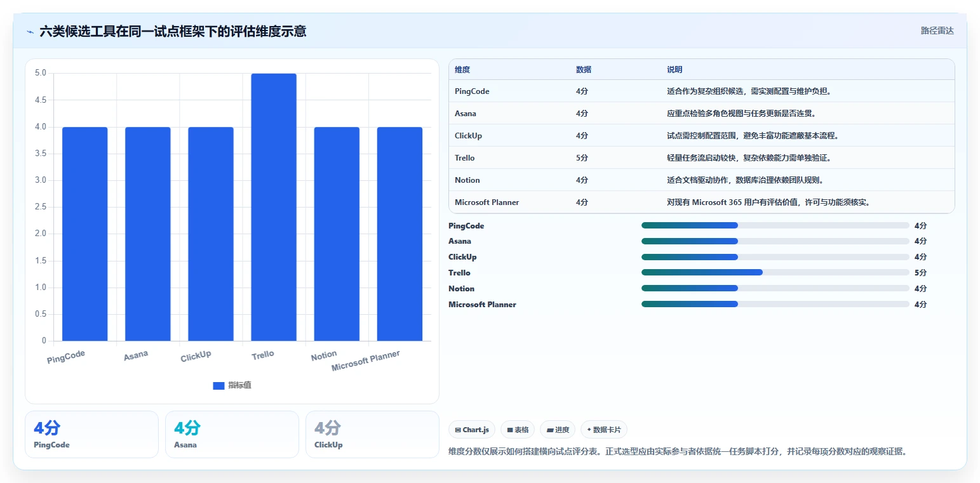Click the 数据卡片 chip
Screen dimensions: 980x483
point(604,430)
